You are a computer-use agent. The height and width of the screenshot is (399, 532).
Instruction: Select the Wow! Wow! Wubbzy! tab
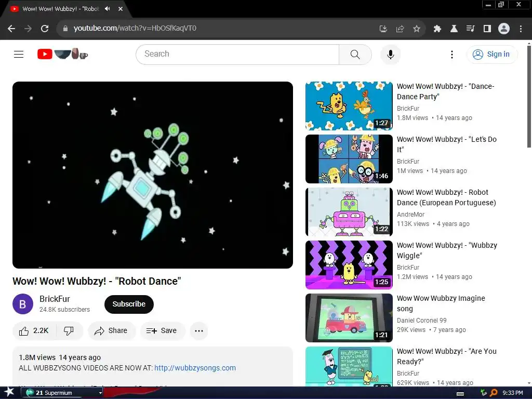(x=60, y=9)
